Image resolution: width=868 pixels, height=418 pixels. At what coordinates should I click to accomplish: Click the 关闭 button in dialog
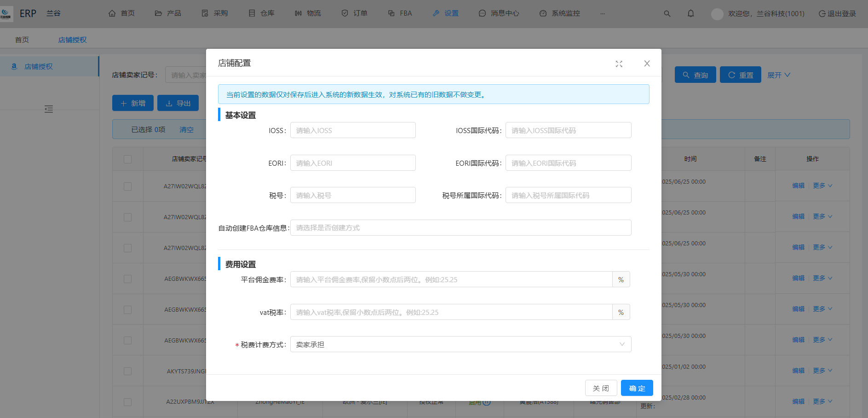point(601,388)
